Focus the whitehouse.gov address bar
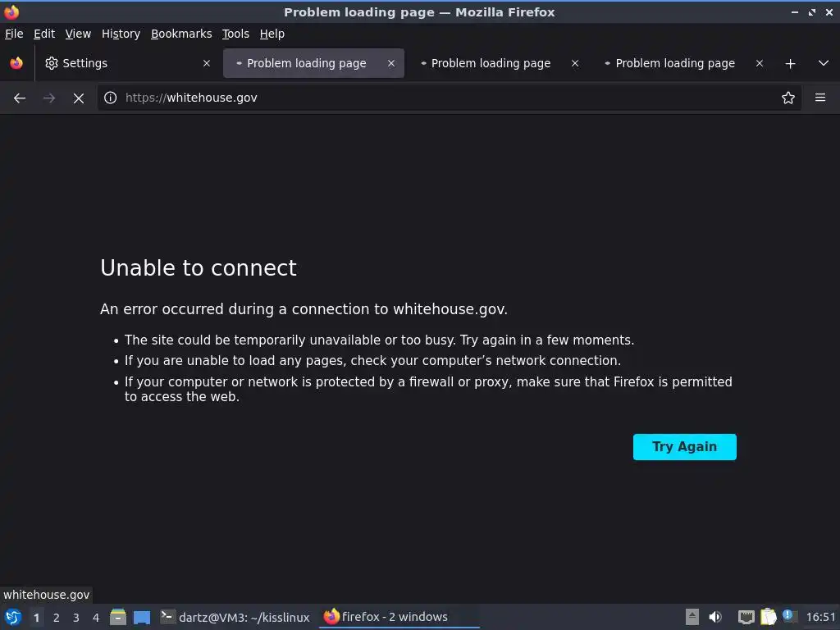 tap(449, 98)
